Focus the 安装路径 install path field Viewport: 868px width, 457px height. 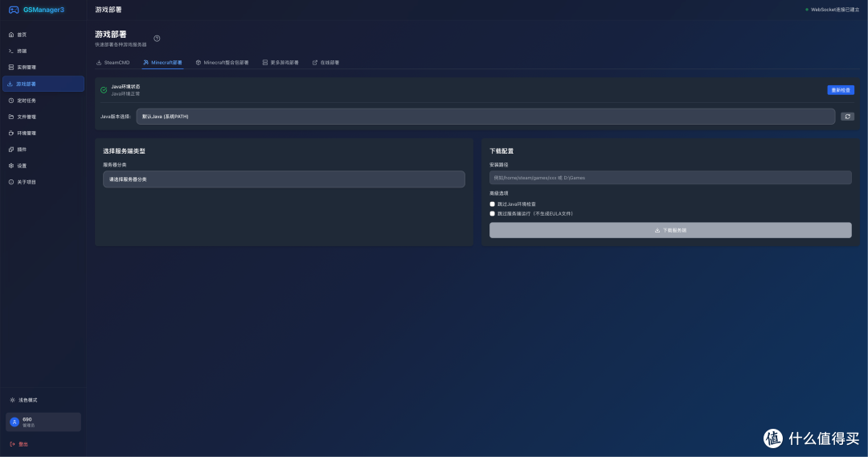(670, 178)
